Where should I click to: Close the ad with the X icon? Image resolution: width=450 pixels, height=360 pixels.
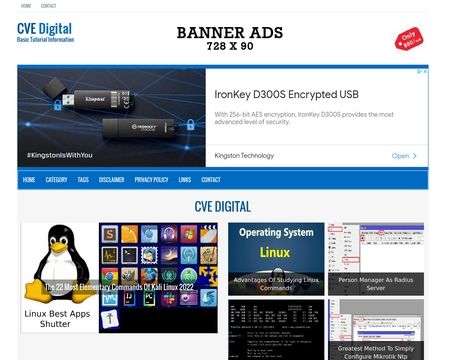pyautogui.click(x=425, y=71)
